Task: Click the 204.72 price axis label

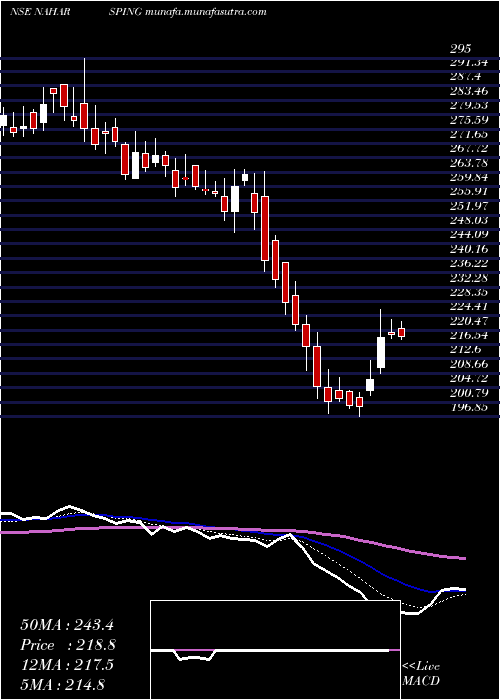Action: (x=469, y=379)
